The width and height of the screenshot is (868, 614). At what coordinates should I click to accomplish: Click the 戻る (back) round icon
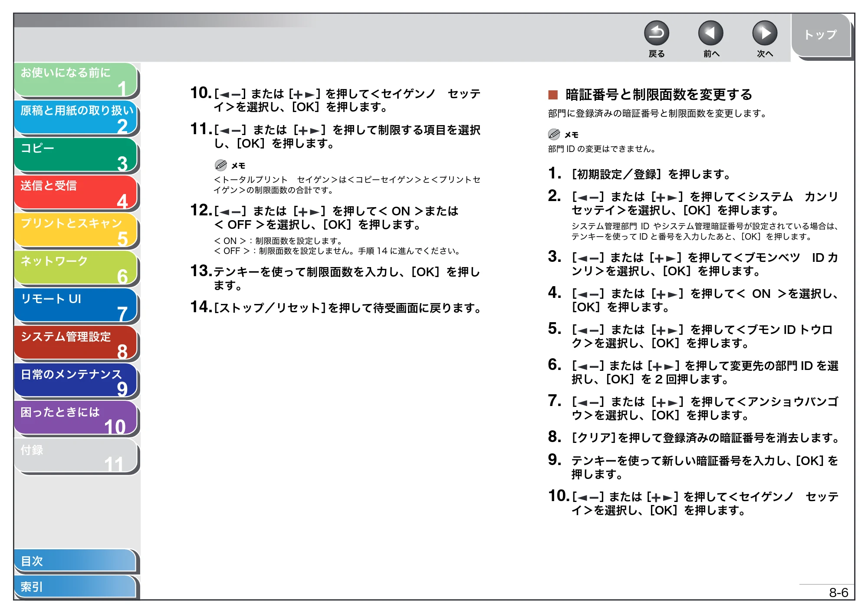click(x=656, y=33)
